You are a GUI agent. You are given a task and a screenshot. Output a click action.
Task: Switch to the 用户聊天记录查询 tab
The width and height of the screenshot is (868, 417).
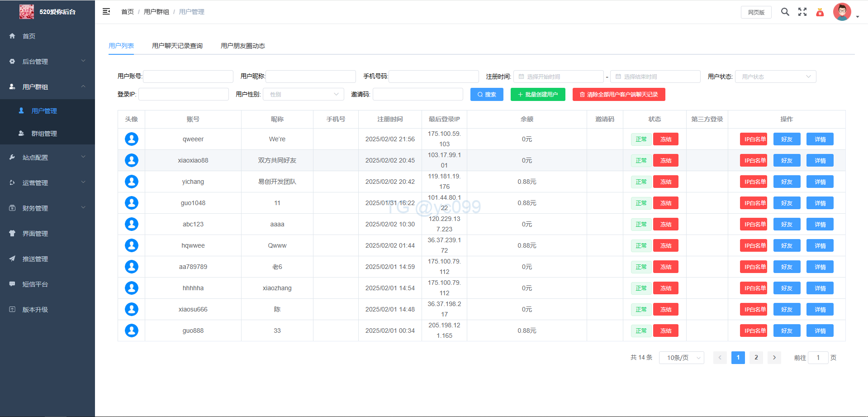coord(177,46)
